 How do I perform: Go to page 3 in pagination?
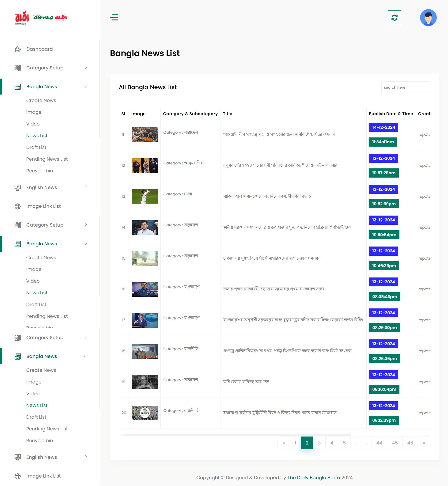coord(319,443)
